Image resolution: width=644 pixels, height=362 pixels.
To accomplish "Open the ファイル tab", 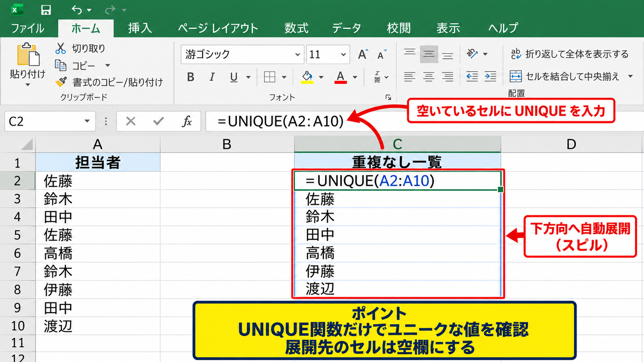I will 28,28.
